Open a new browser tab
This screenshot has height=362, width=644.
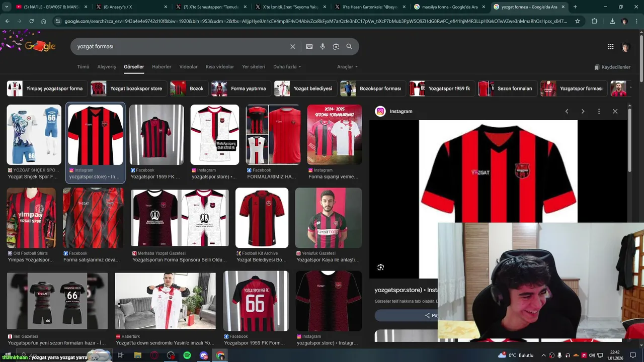575,7
